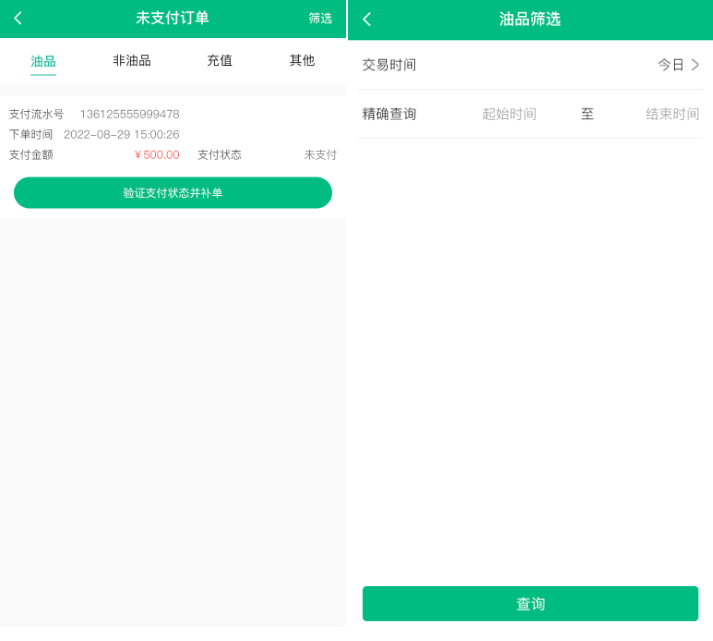Click the 精确查询 label
This screenshot has width=713, height=641.
pyautogui.click(x=389, y=114)
